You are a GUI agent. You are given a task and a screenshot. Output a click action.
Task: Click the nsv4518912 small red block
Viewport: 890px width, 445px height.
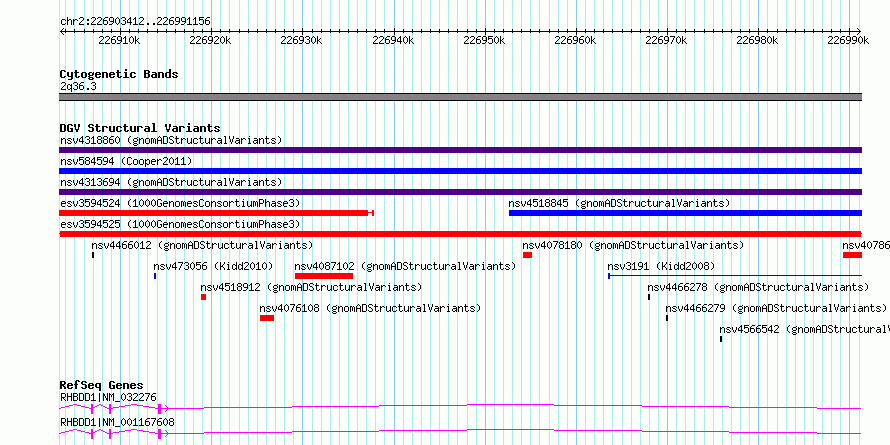pyautogui.click(x=203, y=297)
